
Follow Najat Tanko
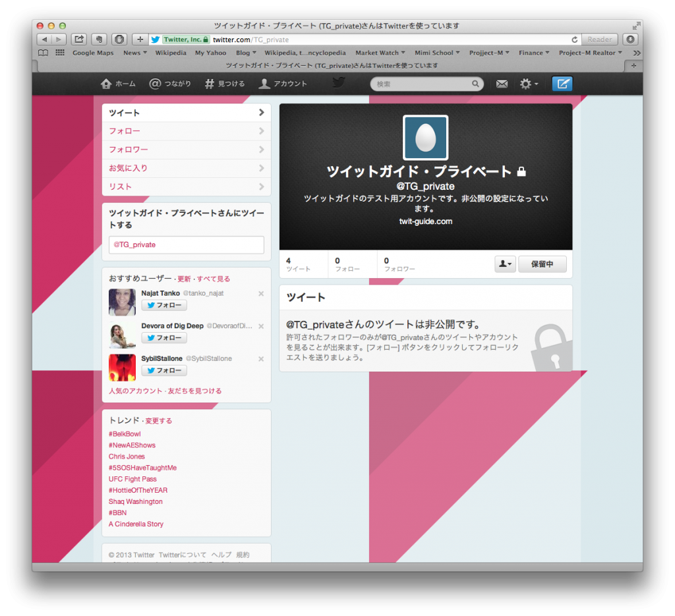(164, 306)
